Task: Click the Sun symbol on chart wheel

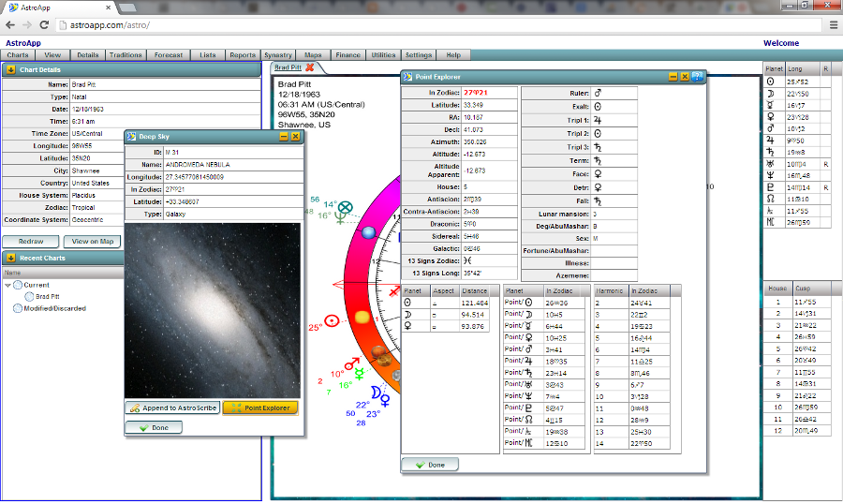Action: [x=332, y=320]
